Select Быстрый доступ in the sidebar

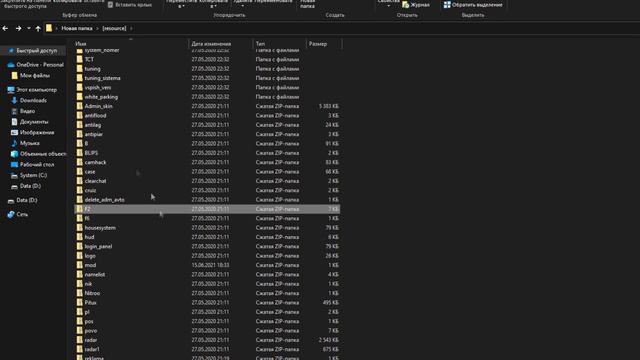(33, 51)
